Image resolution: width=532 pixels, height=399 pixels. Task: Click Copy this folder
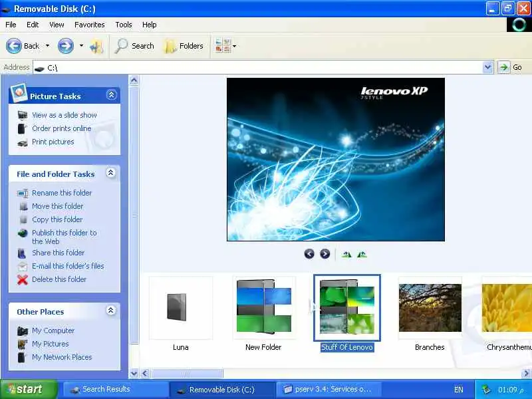tap(57, 219)
